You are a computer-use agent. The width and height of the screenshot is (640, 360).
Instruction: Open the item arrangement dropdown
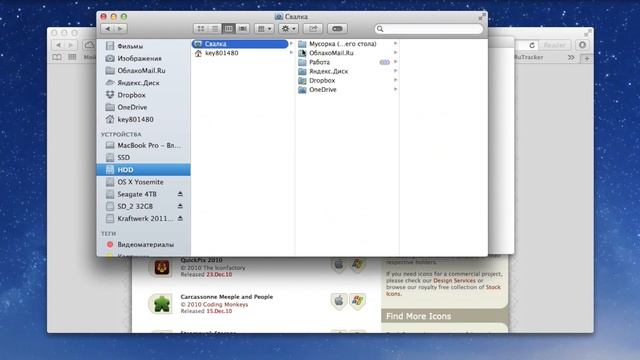[x=264, y=29]
